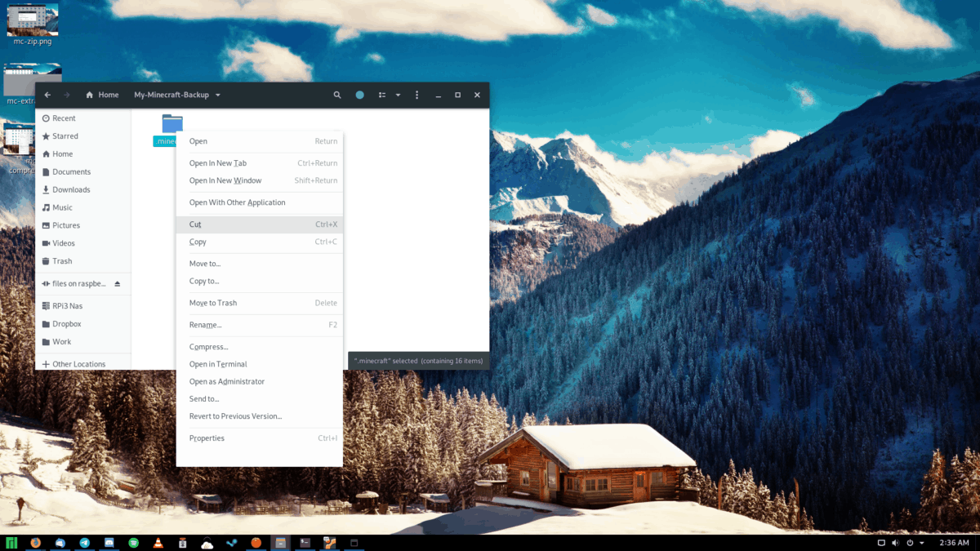This screenshot has height=551, width=980.
Task: Open terminal from taskbar
Action: tap(305, 543)
